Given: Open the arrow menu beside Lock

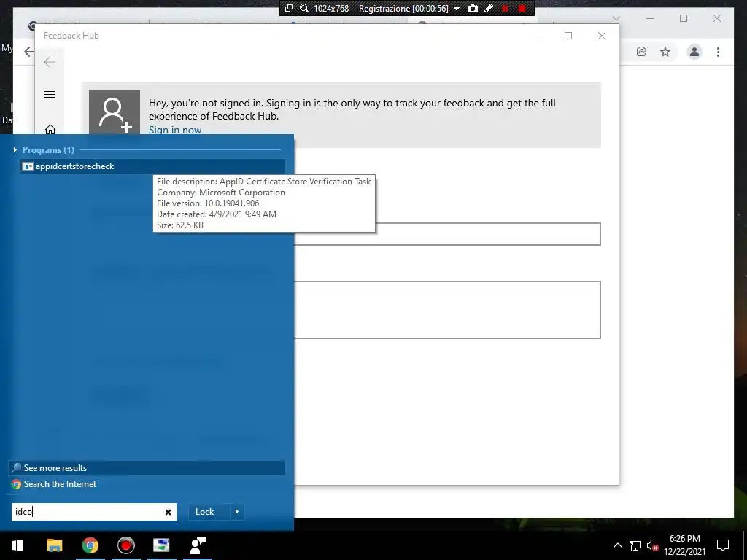Looking at the screenshot, I should (237, 512).
